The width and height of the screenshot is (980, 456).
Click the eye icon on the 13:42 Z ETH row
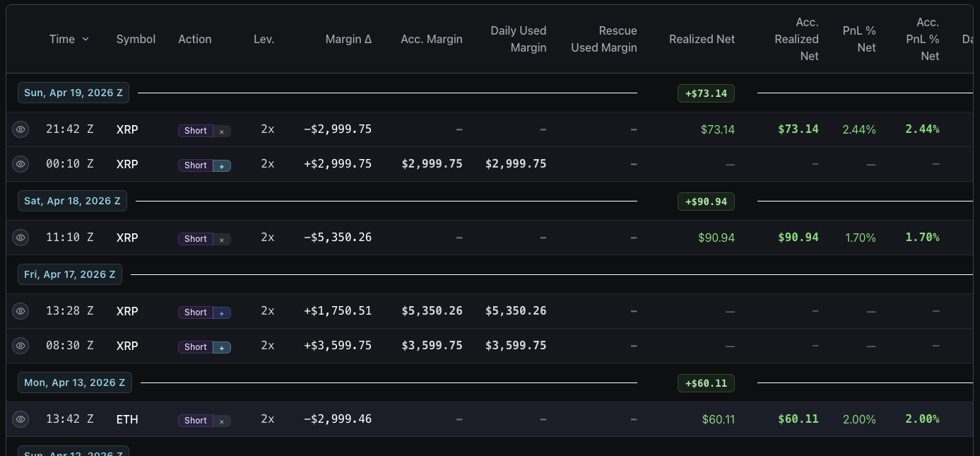(x=20, y=419)
